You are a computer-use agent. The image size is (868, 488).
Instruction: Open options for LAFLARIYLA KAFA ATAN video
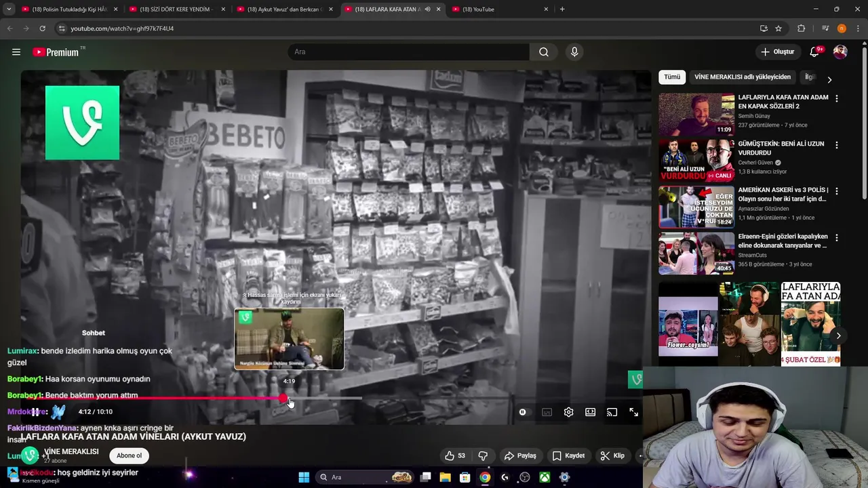[836, 98]
